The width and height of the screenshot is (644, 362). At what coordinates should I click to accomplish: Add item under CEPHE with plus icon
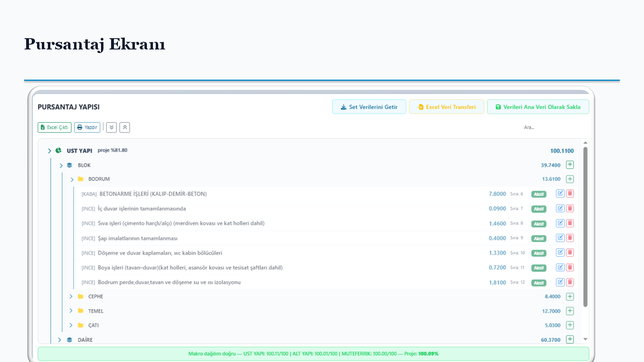click(570, 296)
